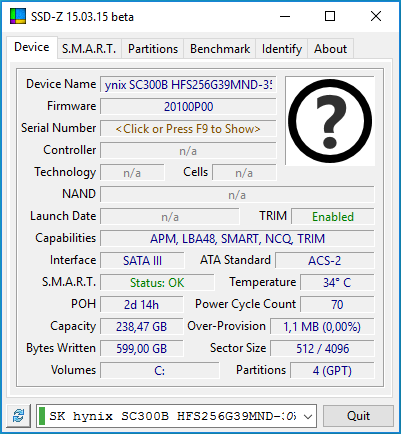This screenshot has height=434, width=401.
Task: Switch to the Benchmark tab
Action: pyautogui.click(x=220, y=49)
